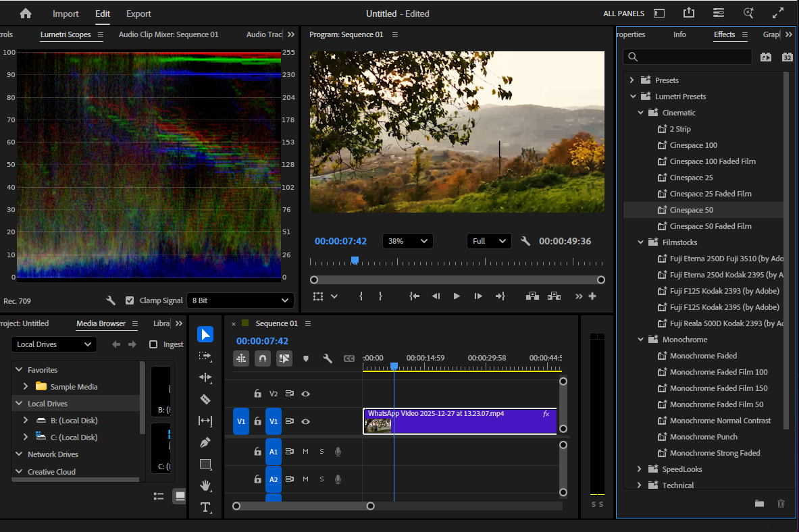799x532 pixels.
Task: Select the Rectangle tool
Action: [x=206, y=464]
